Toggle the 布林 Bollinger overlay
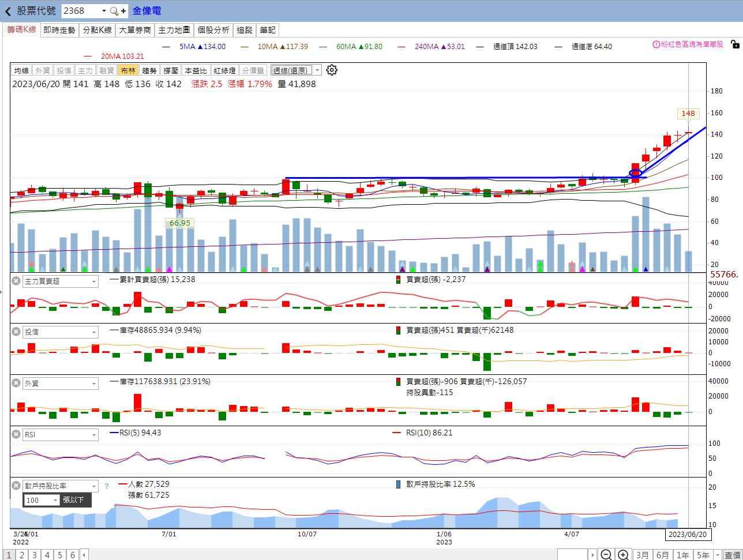Screen dimensions: 743x560 (x=128, y=70)
